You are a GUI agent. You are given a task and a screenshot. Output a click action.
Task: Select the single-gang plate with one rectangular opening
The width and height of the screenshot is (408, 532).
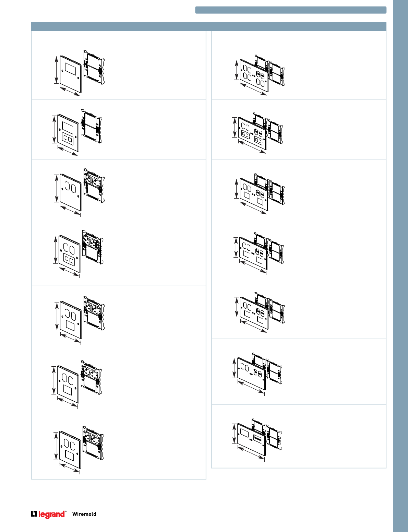71,74
